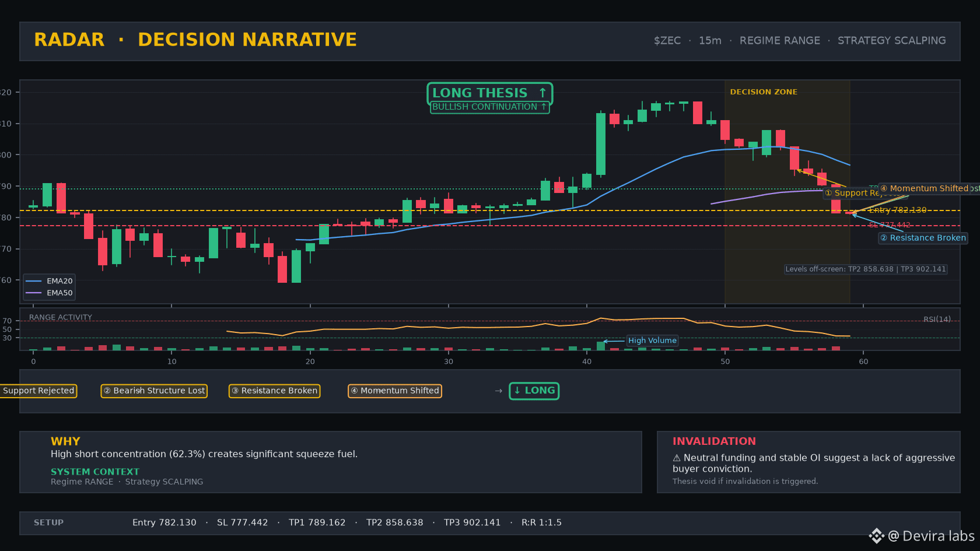Click the DECISION ZONE label in the chart
This screenshot has height=551, width=980.
point(764,92)
